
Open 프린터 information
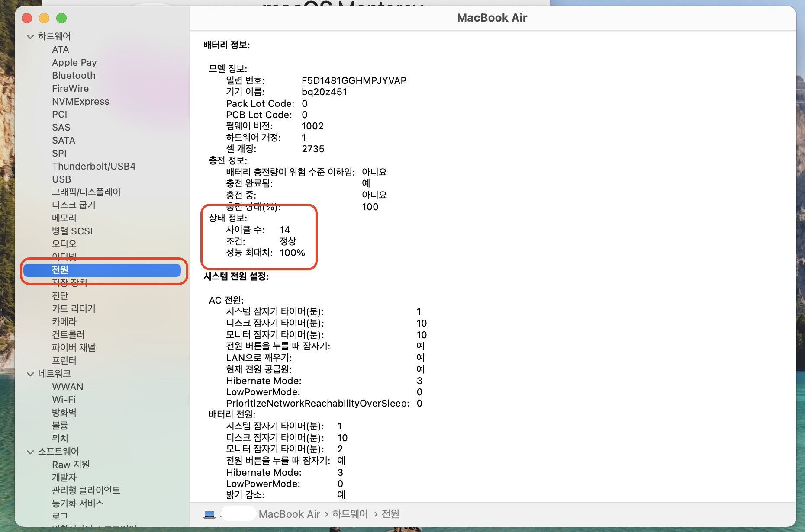click(64, 360)
